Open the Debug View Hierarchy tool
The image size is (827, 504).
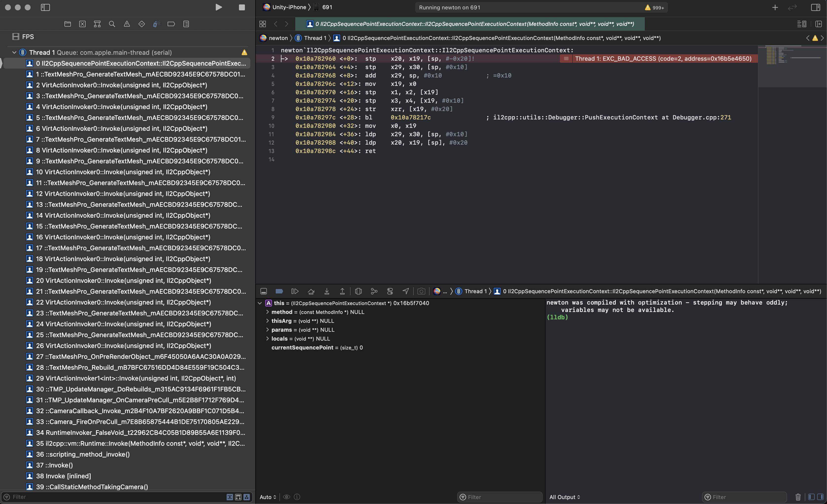(358, 291)
